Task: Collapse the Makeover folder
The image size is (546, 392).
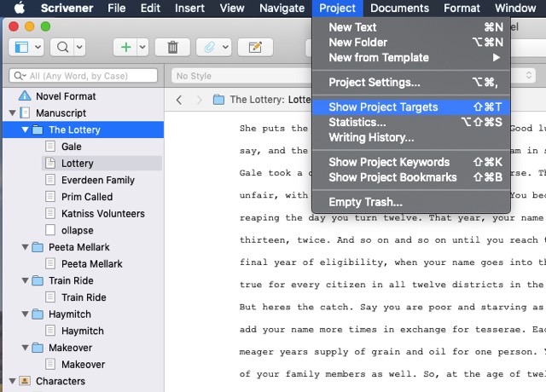Action: click(x=25, y=348)
